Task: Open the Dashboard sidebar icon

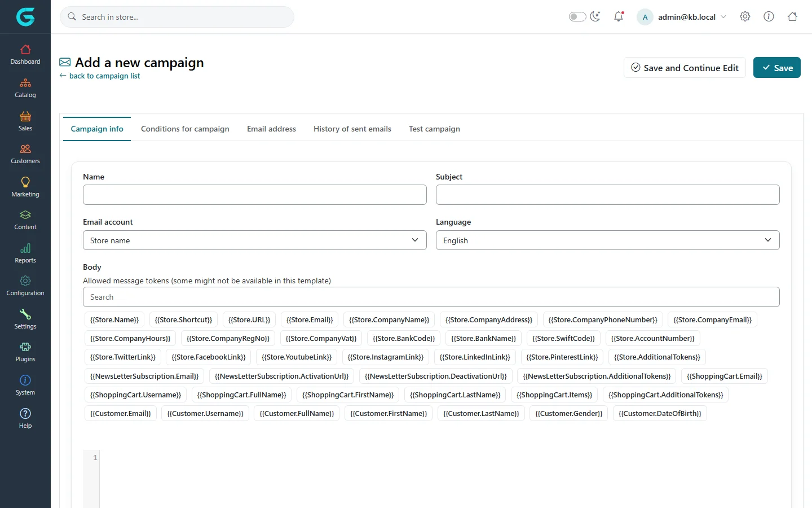Action: tap(25, 50)
